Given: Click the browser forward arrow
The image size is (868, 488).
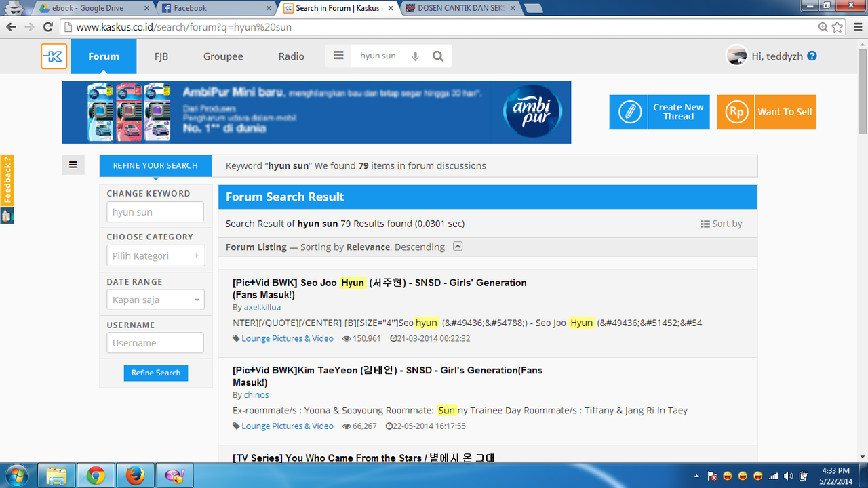Looking at the screenshot, I should pos(29,27).
